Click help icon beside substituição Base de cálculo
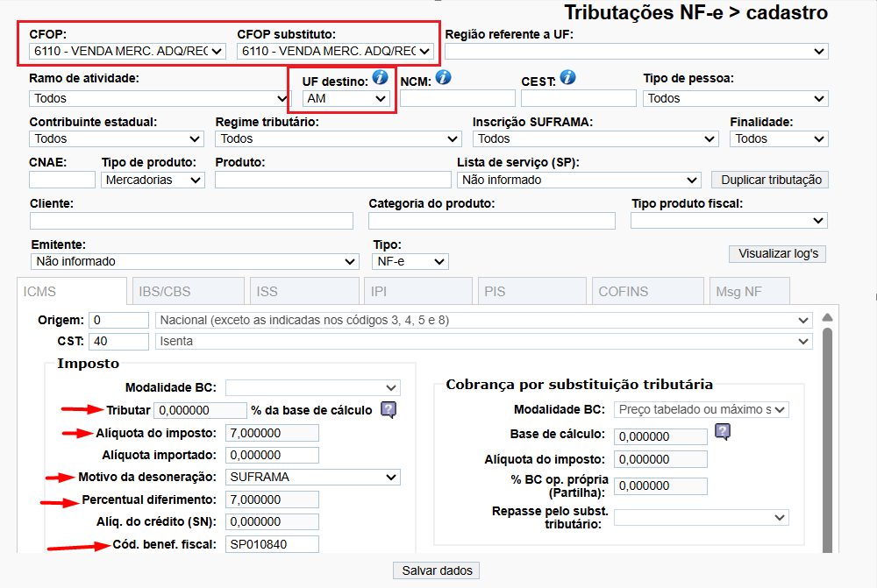 (723, 431)
